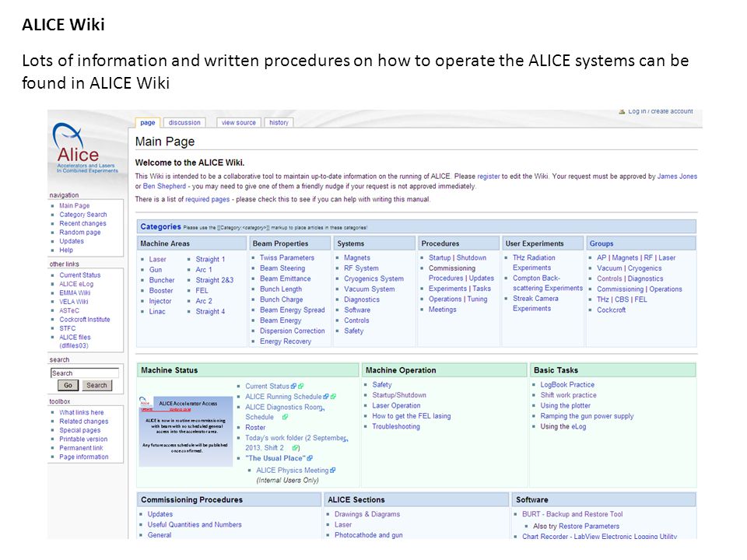Open the register link in welcome text
This screenshot has height=560, width=747.
[x=489, y=177]
